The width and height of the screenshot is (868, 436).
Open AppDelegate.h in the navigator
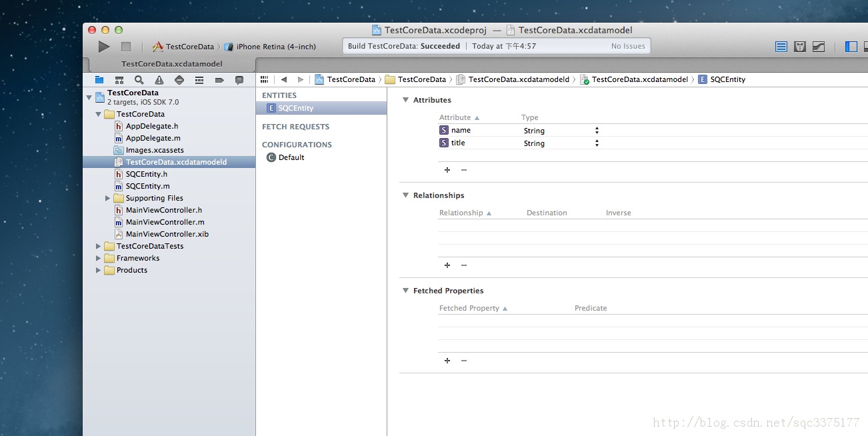pyautogui.click(x=152, y=126)
